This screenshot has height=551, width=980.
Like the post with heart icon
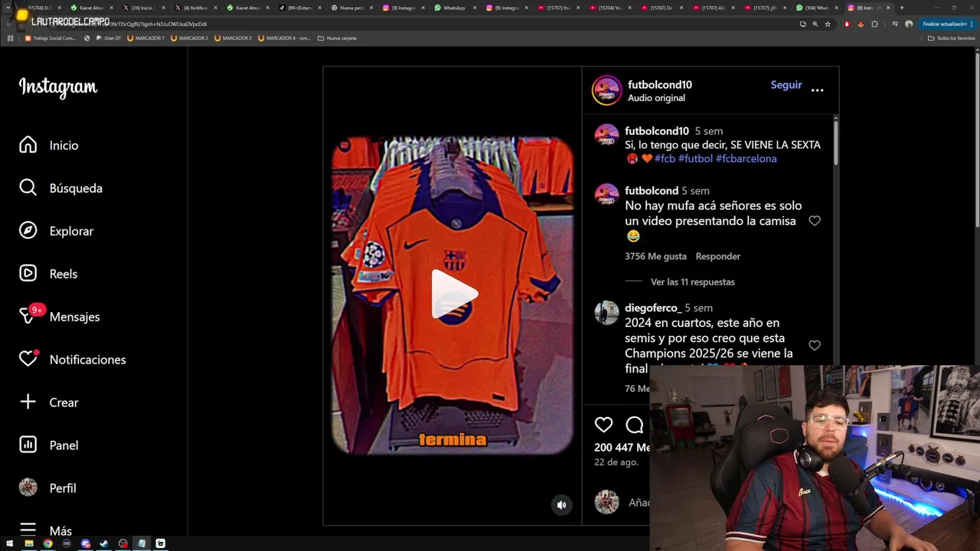click(604, 425)
